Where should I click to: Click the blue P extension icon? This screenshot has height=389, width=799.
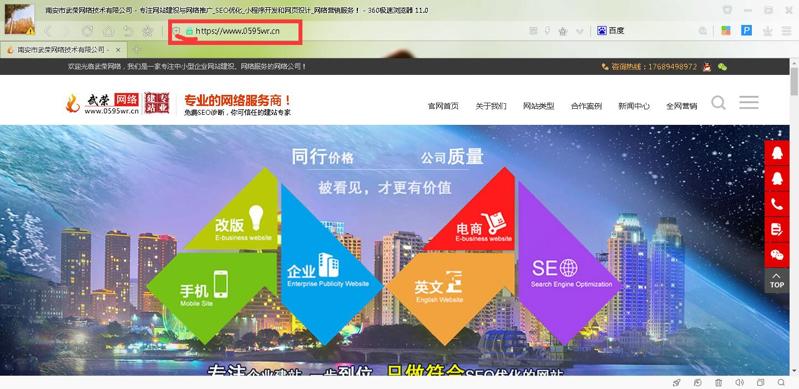[747, 31]
